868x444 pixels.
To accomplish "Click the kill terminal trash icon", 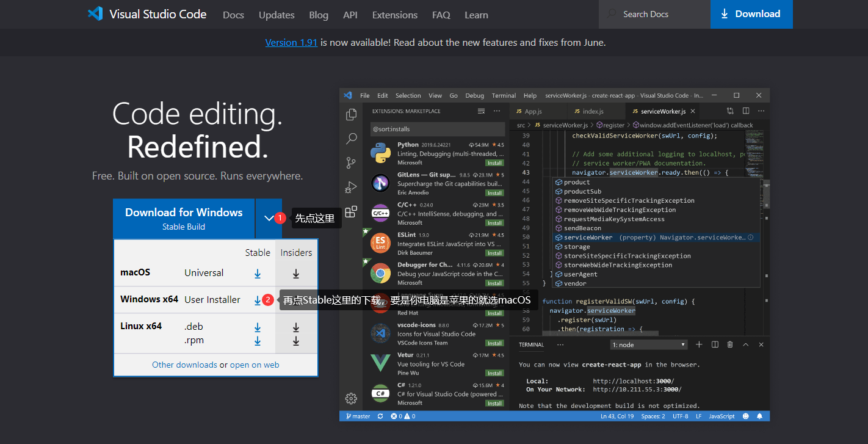I will point(730,344).
